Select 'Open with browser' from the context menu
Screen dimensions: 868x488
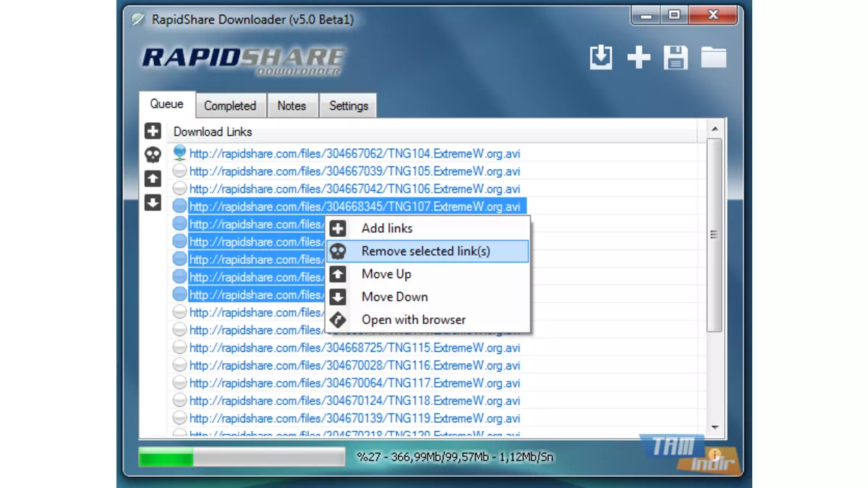(x=413, y=320)
